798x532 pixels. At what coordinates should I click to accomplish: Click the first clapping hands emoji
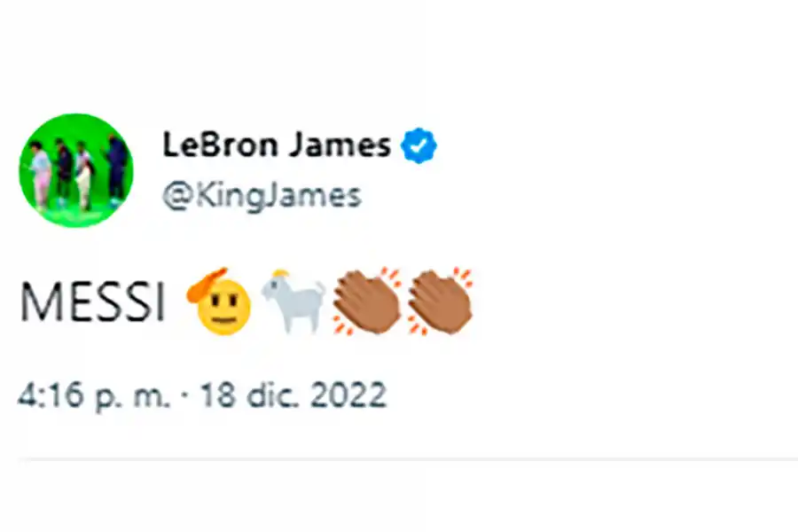pyautogui.click(x=366, y=303)
